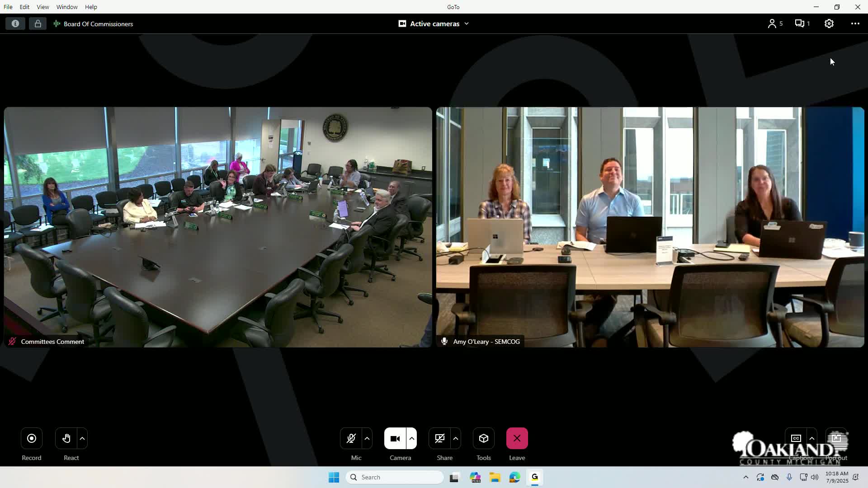Click the Windows taskbar Search box
This screenshot has width=868, height=488.
coord(395,477)
